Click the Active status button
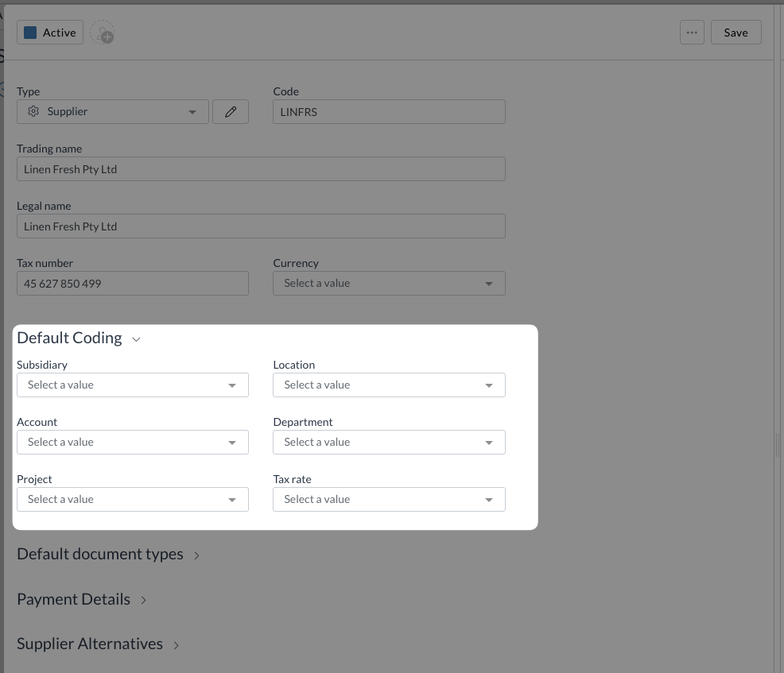Image resolution: width=784 pixels, height=673 pixels. point(50,33)
